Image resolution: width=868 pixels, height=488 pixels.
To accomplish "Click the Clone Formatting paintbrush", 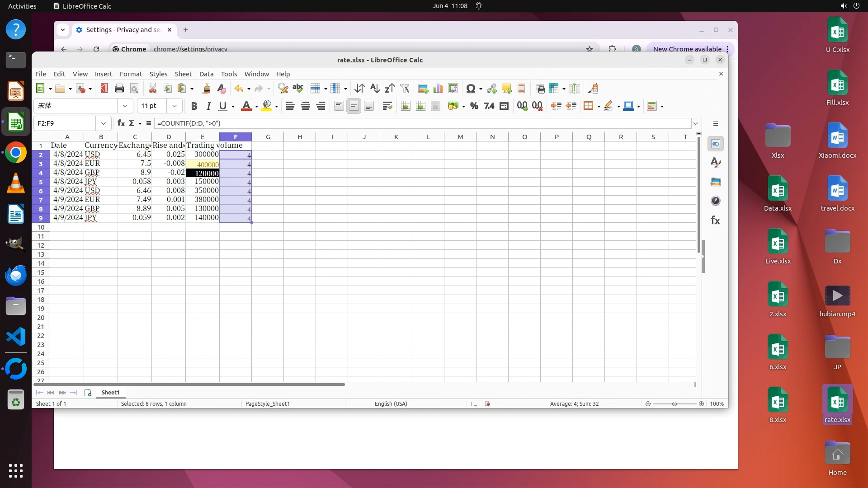I will point(206,89).
